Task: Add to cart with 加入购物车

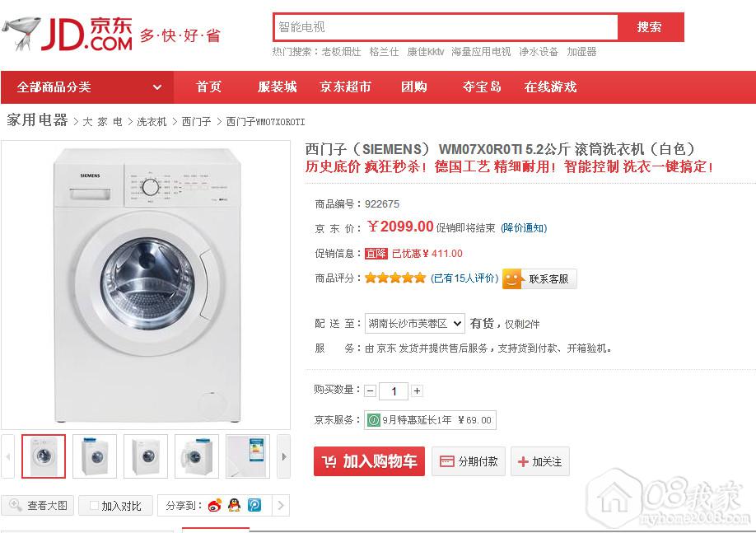Action: (x=369, y=461)
